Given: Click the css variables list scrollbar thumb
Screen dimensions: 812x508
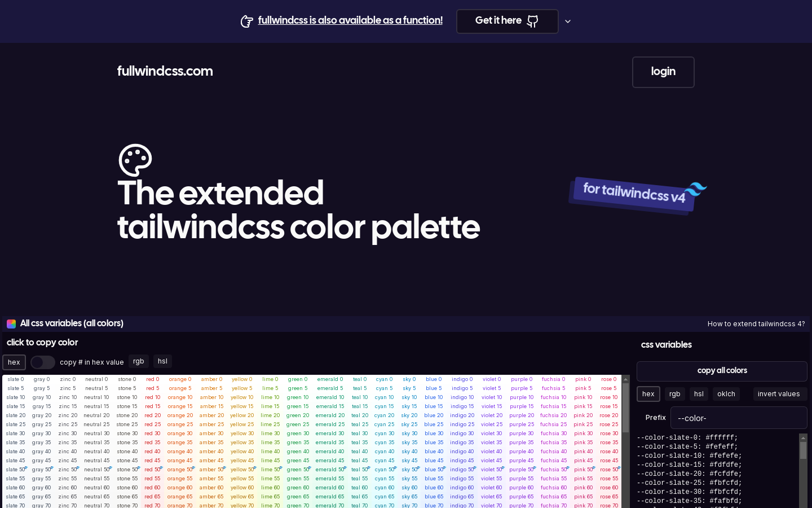Looking at the screenshot, I should click(804, 450).
